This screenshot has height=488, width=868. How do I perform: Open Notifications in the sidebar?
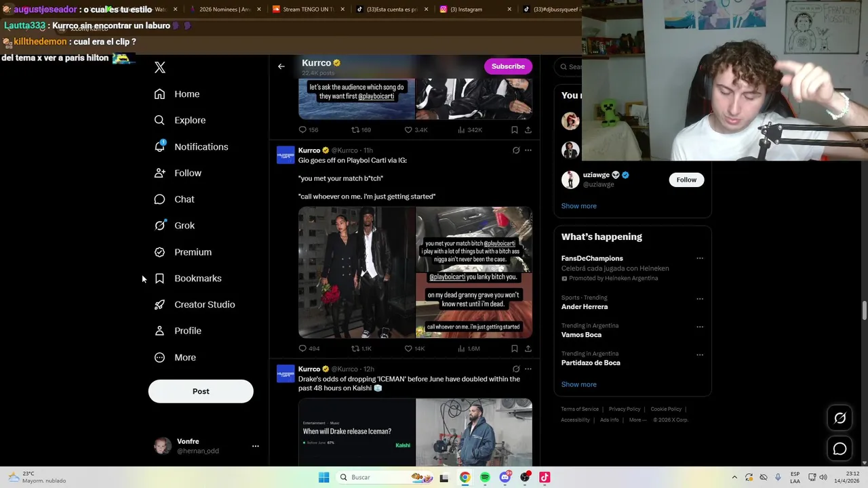point(191,147)
